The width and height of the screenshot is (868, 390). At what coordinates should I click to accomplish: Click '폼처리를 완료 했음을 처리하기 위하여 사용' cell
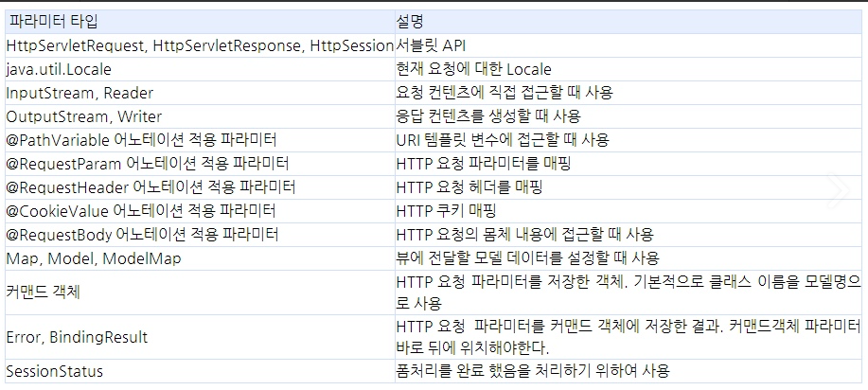point(629,371)
